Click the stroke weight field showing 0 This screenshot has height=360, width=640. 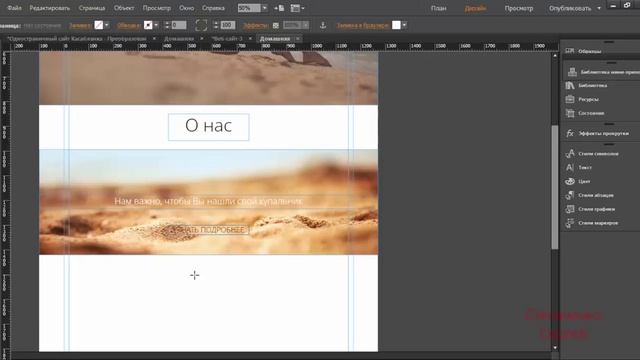tap(178, 25)
